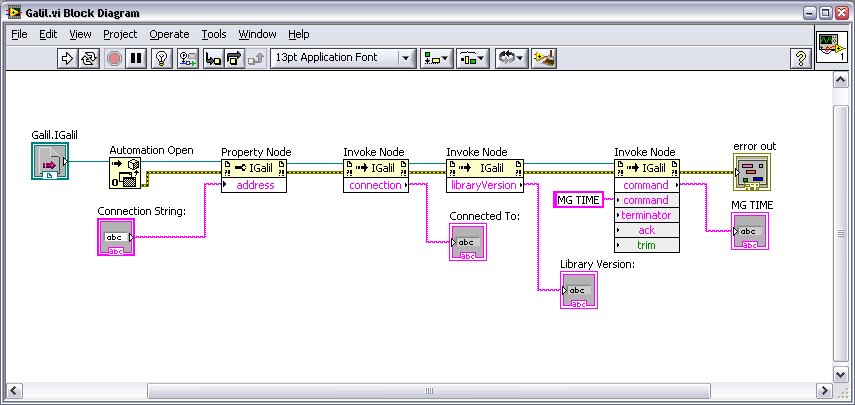855x405 pixels.
Task: Click the VI icon pane in top-right corner
Action: (832, 48)
